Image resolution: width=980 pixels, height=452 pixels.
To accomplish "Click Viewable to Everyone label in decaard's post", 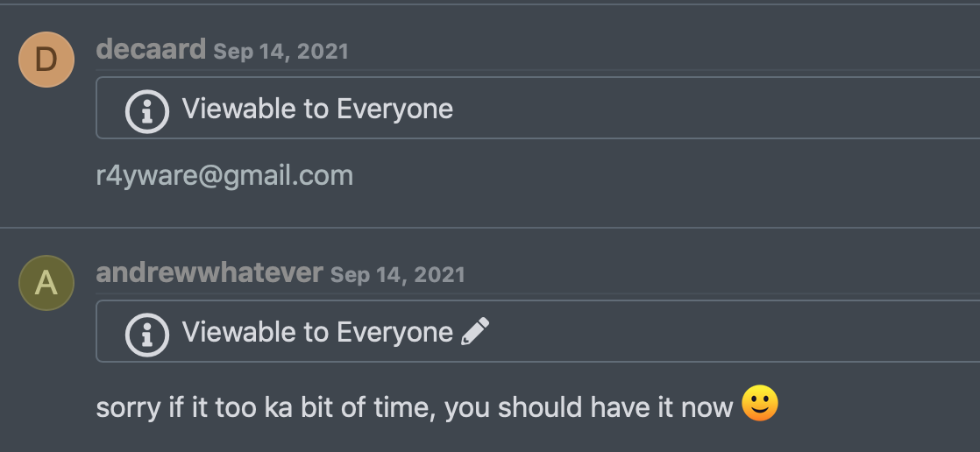I will tap(317, 109).
